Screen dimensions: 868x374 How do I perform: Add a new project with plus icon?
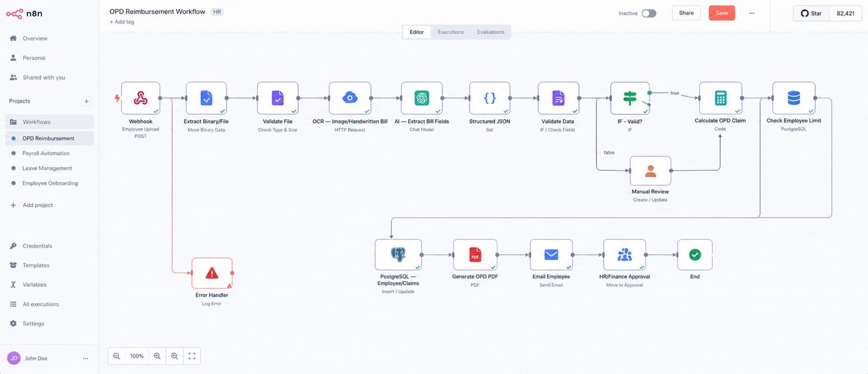click(x=86, y=101)
